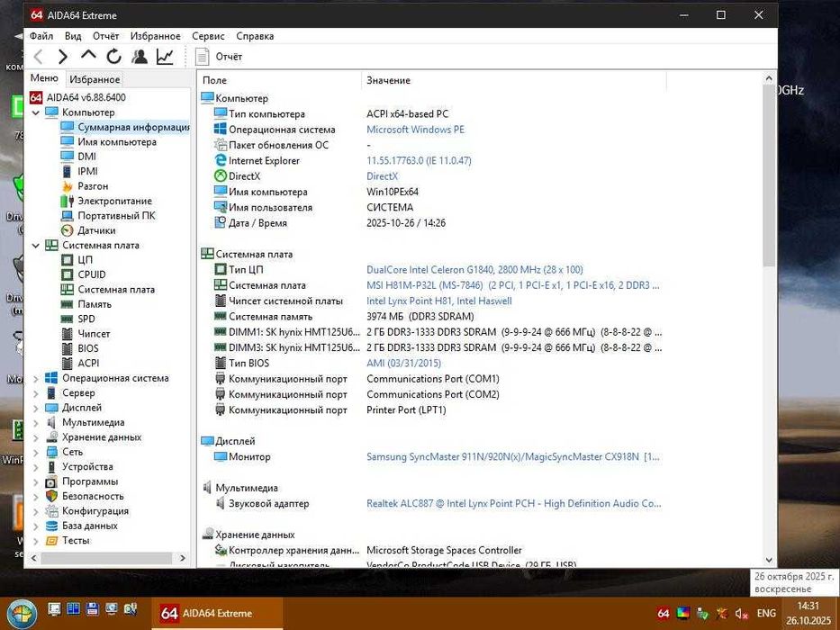Open Разгон flame icon item
The width and height of the screenshot is (840, 630).
coord(67,186)
